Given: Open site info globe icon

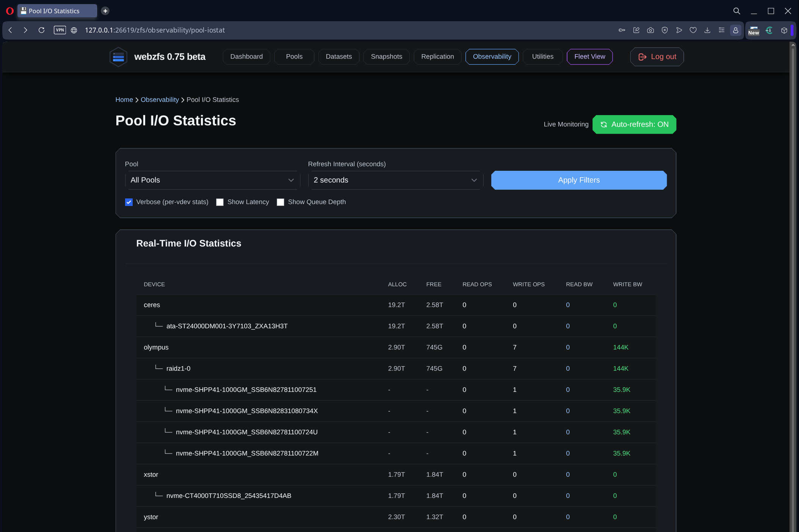Looking at the screenshot, I should 74,30.
